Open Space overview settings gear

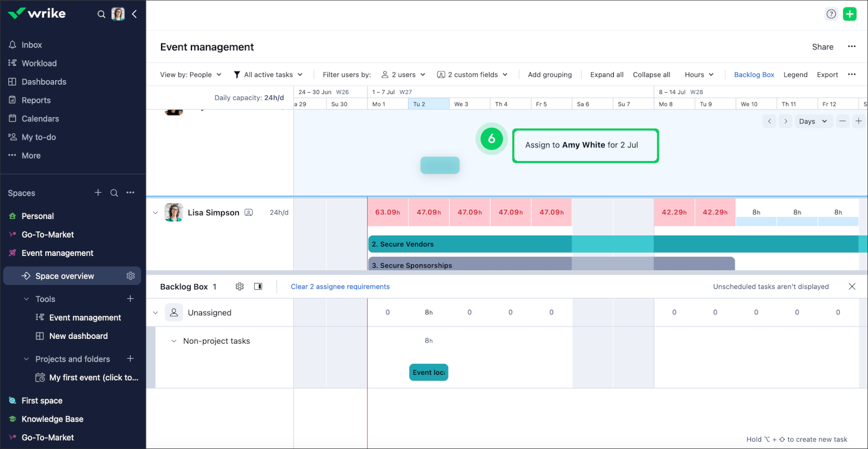click(131, 276)
